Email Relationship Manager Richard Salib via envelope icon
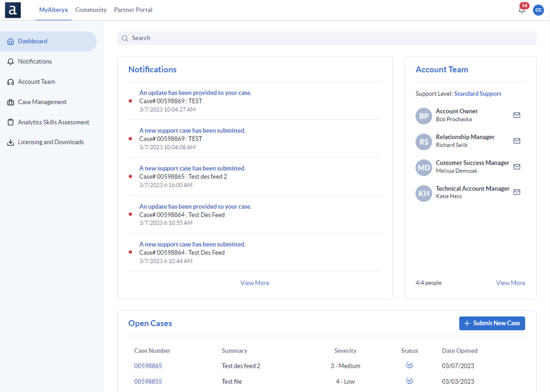The height and width of the screenshot is (392, 550). point(516,141)
